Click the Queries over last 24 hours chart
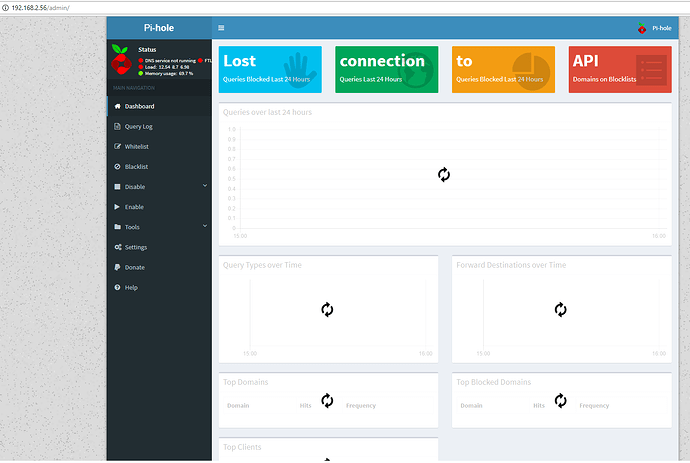690x463 pixels. click(x=444, y=175)
